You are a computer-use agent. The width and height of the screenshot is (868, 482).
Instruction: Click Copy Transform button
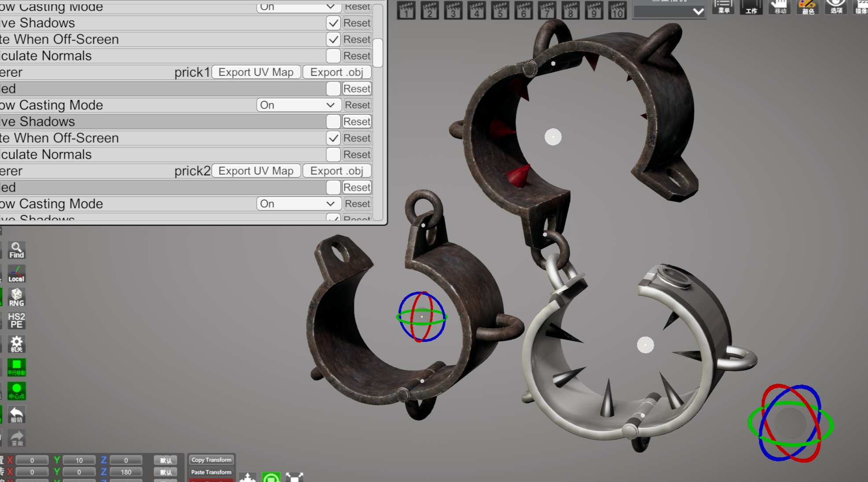(x=211, y=460)
